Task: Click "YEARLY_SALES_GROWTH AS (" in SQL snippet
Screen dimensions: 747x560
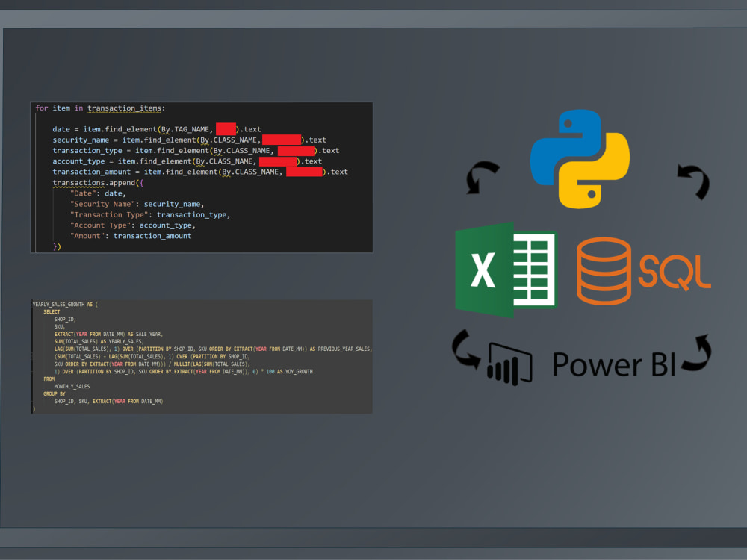Action: (65, 305)
